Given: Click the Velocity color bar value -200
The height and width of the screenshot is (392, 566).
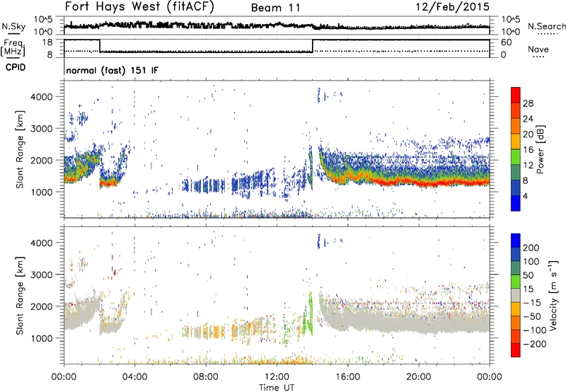Looking at the screenshot, I should [535, 344].
